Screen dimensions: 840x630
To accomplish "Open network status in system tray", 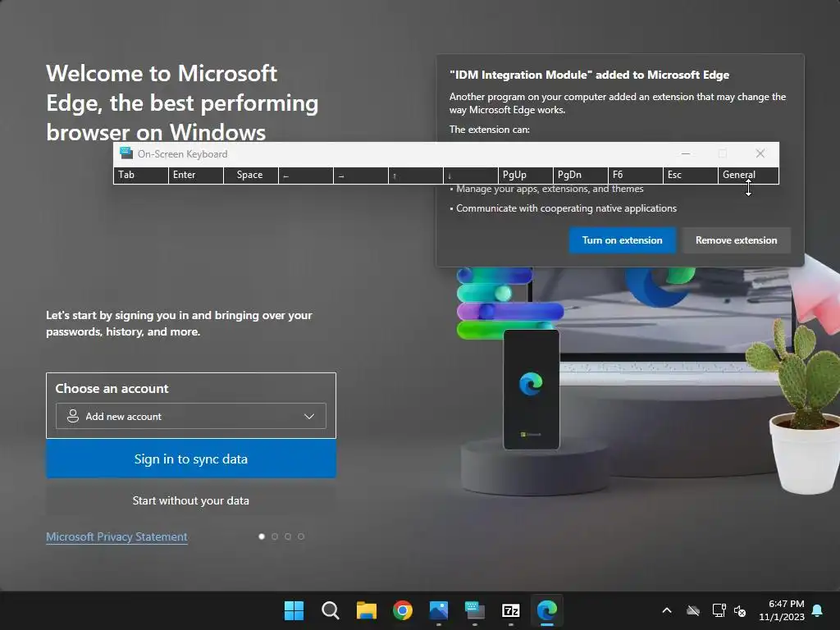I will pos(719,610).
